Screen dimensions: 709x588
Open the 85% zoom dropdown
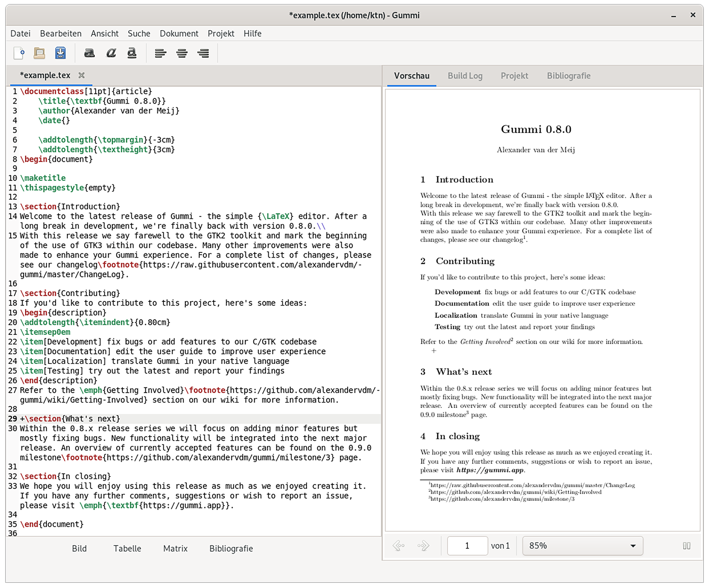(x=582, y=546)
